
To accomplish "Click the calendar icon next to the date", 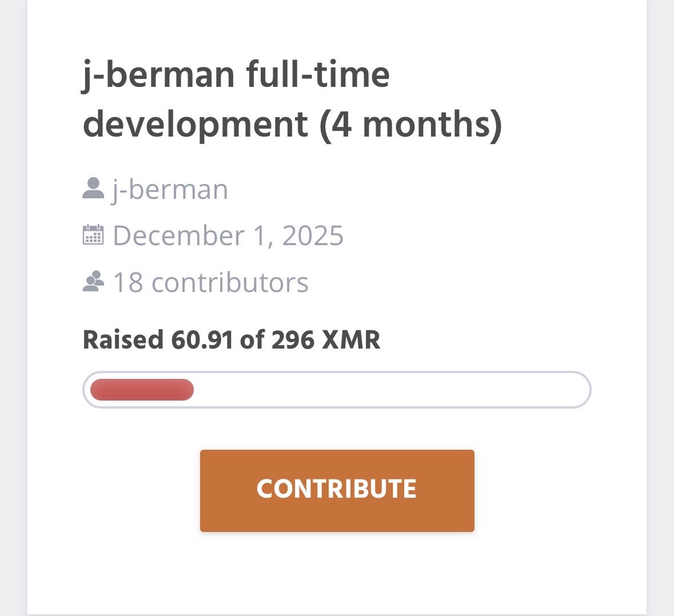I will [93, 235].
